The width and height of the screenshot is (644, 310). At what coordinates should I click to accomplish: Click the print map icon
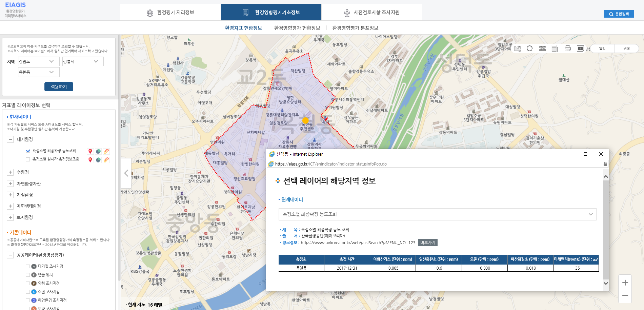(x=568, y=49)
